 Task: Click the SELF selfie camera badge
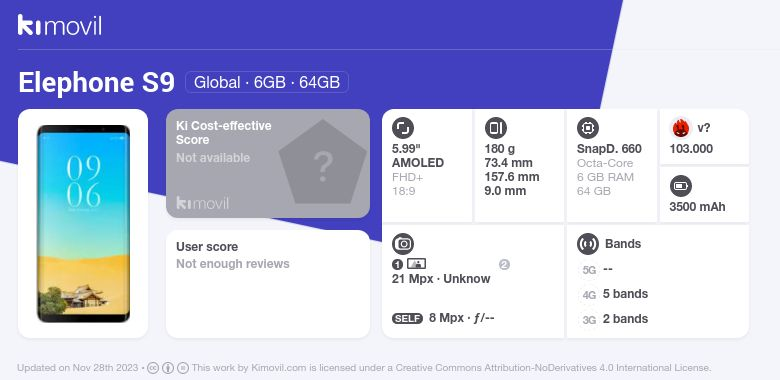[x=407, y=318]
